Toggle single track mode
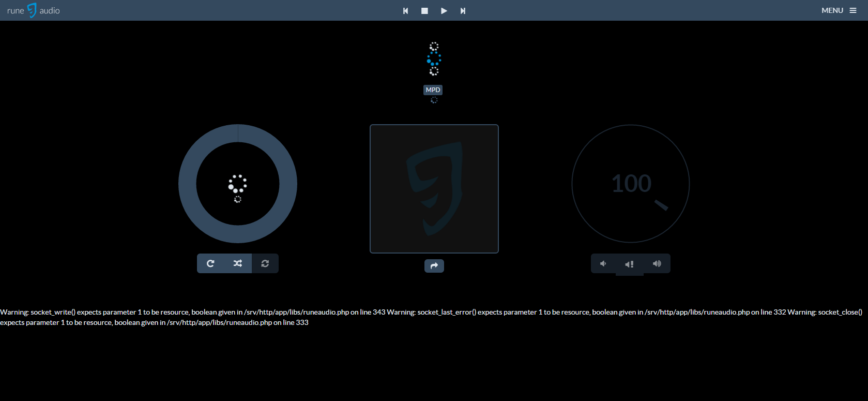Viewport: 868px width, 401px height. pyautogui.click(x=265, y=263)
